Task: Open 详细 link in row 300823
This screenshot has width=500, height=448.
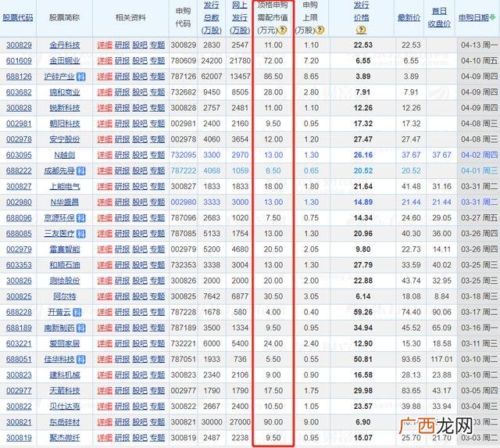Action: pyautogui.click(x=105, y=375)
